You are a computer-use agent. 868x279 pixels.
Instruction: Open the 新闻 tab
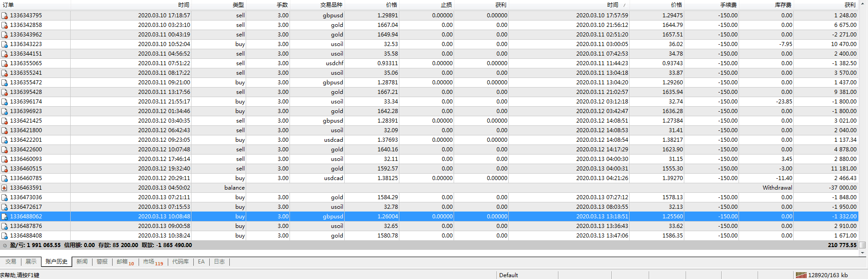[x=82, y=262]
